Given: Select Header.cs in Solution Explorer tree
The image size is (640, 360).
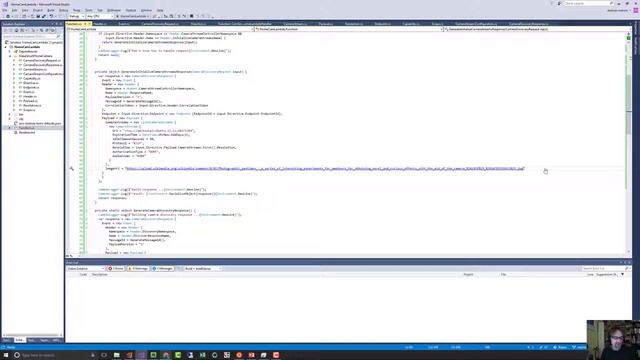Looking at the screenshot, I should point(30,96).
